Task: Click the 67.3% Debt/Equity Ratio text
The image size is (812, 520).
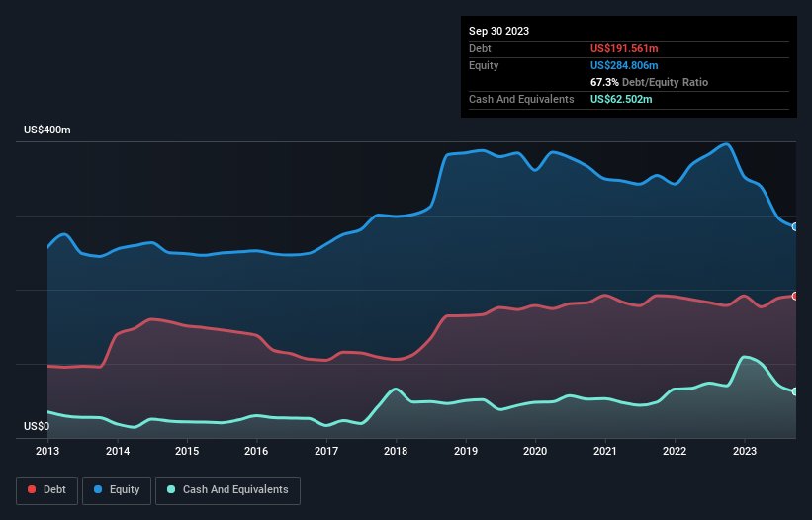Action: [649, 82]
